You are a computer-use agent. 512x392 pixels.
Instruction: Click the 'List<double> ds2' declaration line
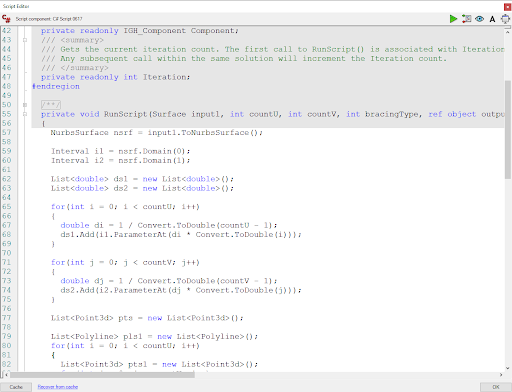(142, 188)
